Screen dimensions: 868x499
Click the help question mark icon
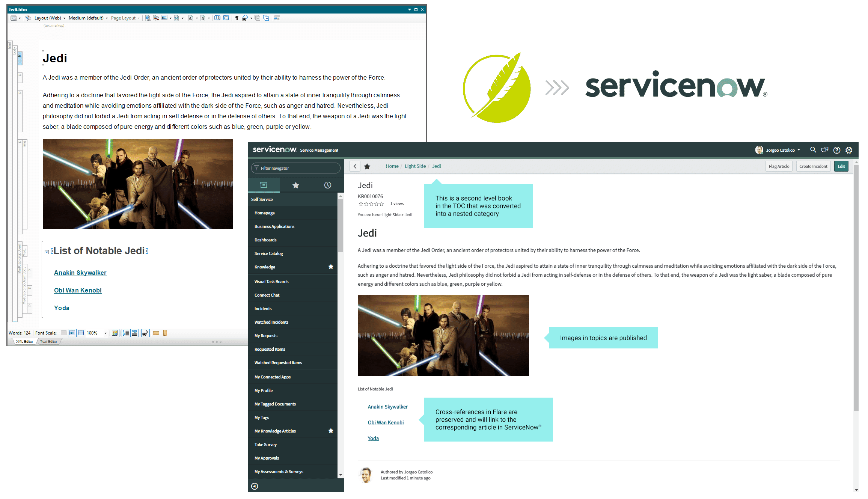pos(837,150)
